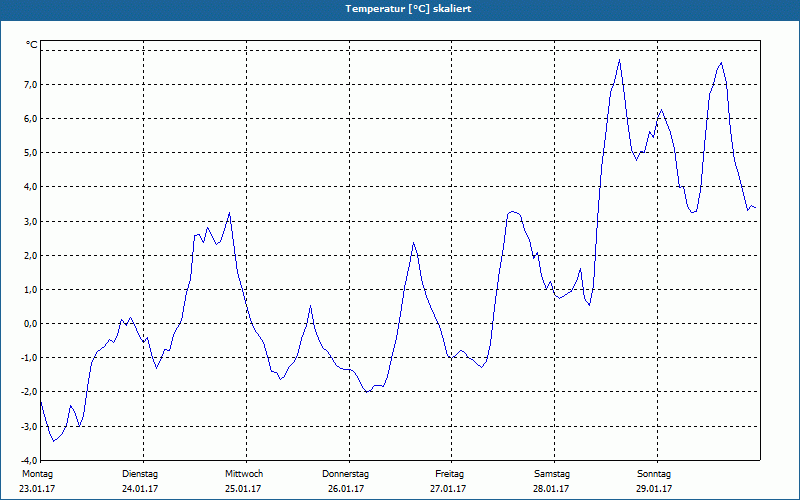Select the Montag day label

pyautogui.click(x=37, y=474)
